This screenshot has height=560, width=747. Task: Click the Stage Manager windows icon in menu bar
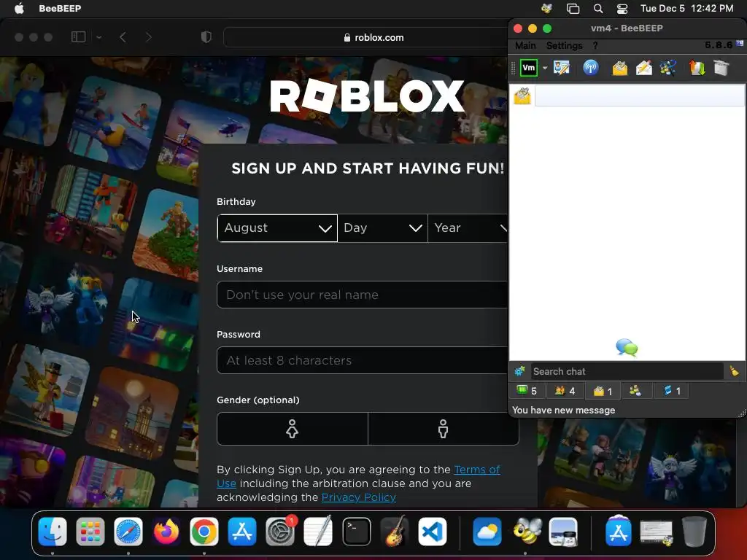(x=573, y=9)
